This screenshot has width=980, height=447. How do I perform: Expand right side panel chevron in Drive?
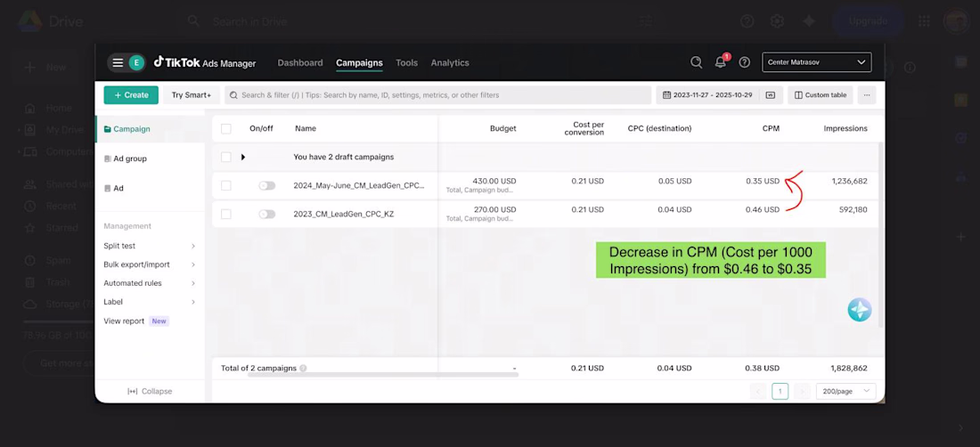point(960,428)
